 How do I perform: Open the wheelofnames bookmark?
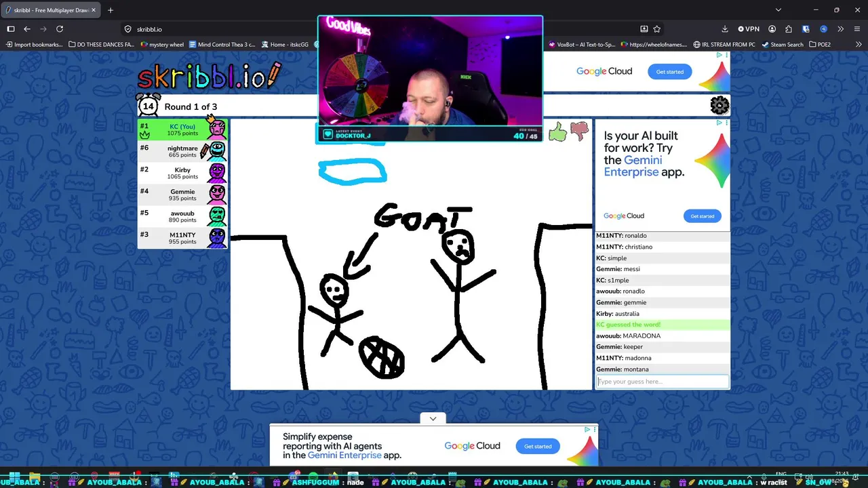[x=654, y=45]
